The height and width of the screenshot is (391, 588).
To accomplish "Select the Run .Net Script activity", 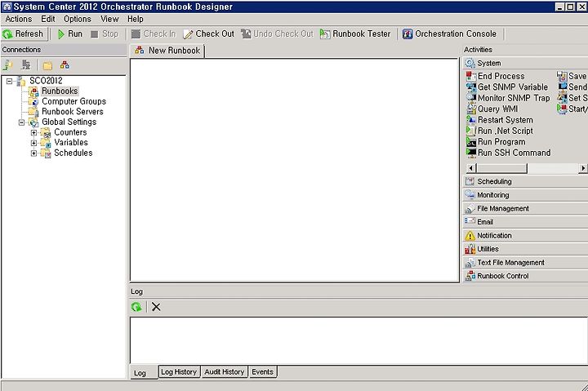I will click(x=500, y=131).
